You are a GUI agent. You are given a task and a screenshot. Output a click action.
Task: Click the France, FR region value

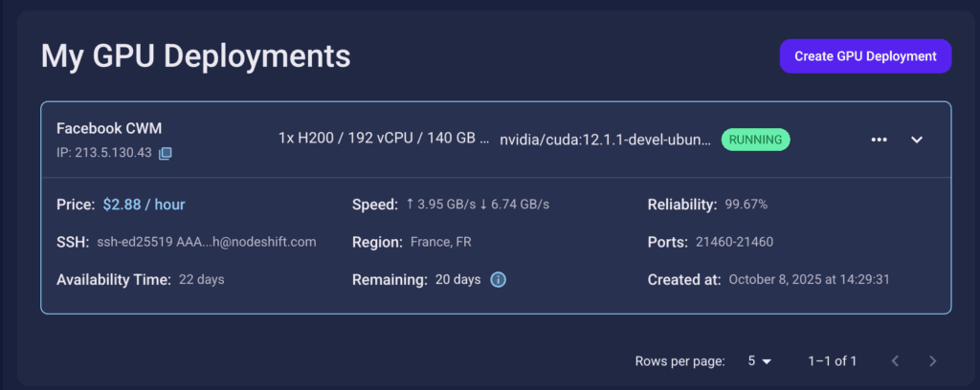pyautogui.click(x=440, y=243)
